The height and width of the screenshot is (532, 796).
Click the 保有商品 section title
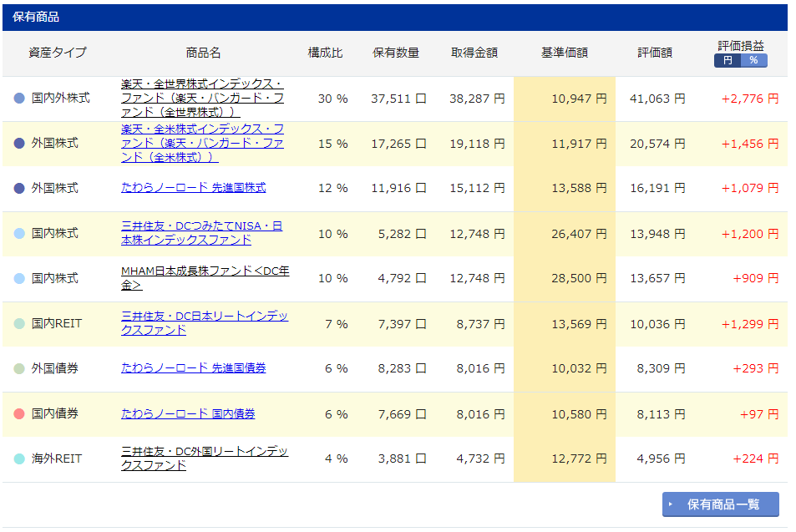pos(36,17)
